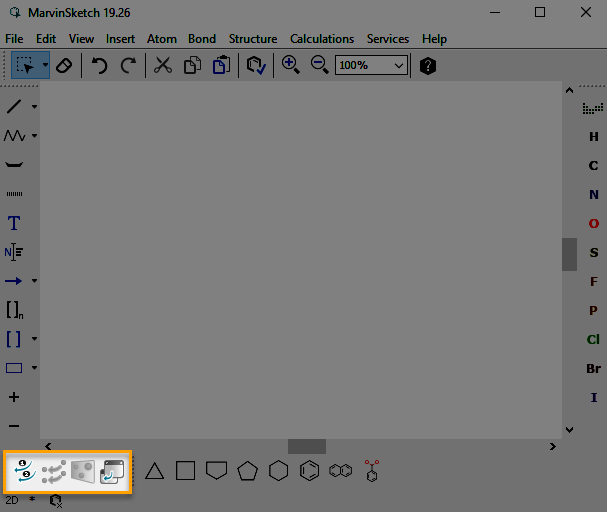The width and height of the screenshot is (607, 512).
Task: Expand the selection tool dropdown arrow
Action: [x=45, y=65]
